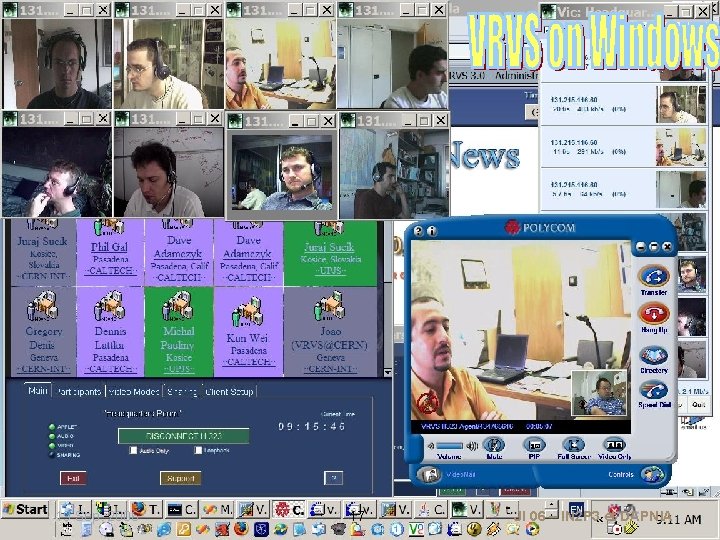Open CALTECH link under Kun Wei
The width and height of the screenshot is (720, 540).
pos(248,362)
